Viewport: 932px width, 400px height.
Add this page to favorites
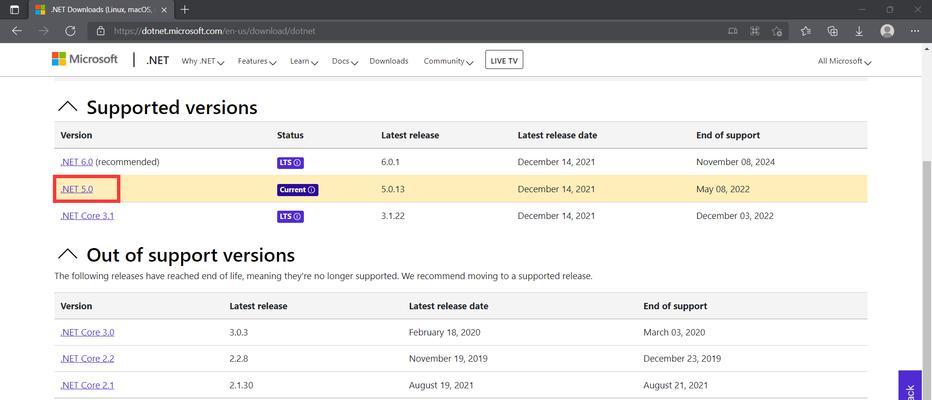pos(777,31)
